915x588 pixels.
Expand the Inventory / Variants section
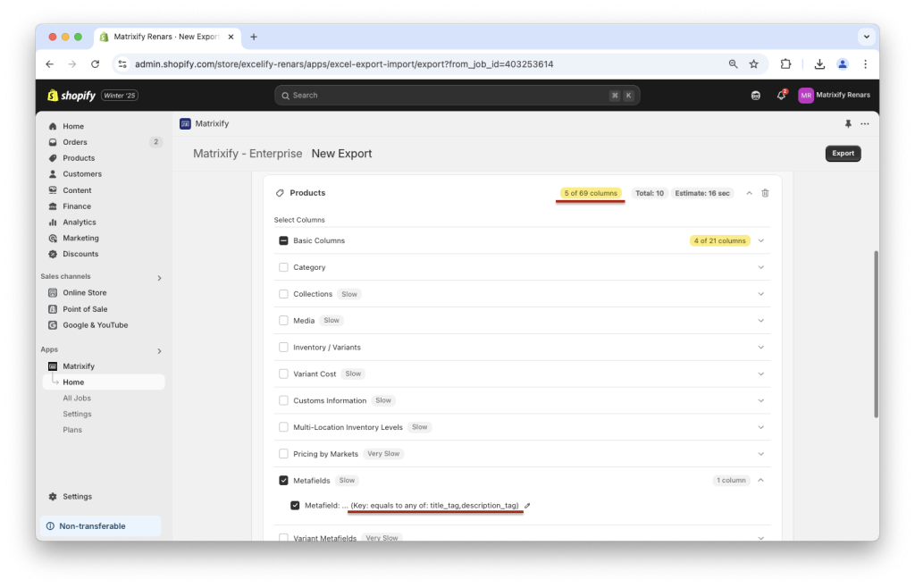pos(760,347)
